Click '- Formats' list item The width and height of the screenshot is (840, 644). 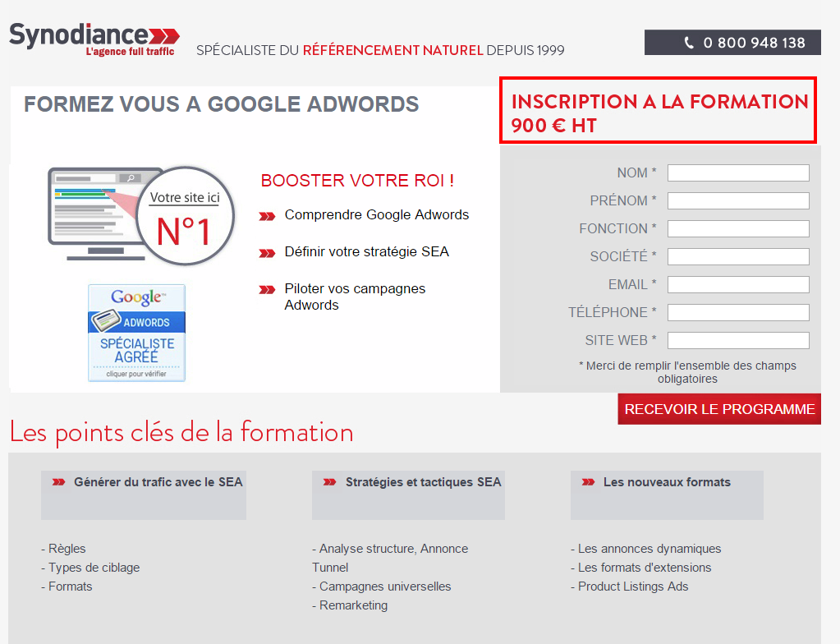coord(67,586)
